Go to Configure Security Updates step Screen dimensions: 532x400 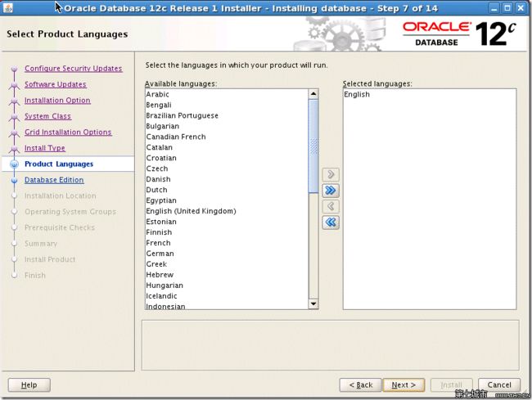coord(74,69)
